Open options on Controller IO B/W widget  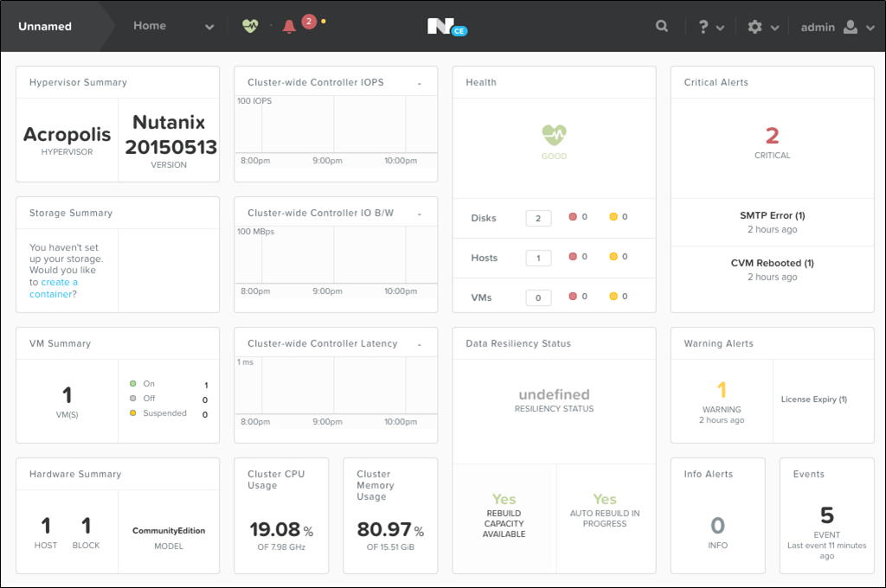[x=420, y=214]
